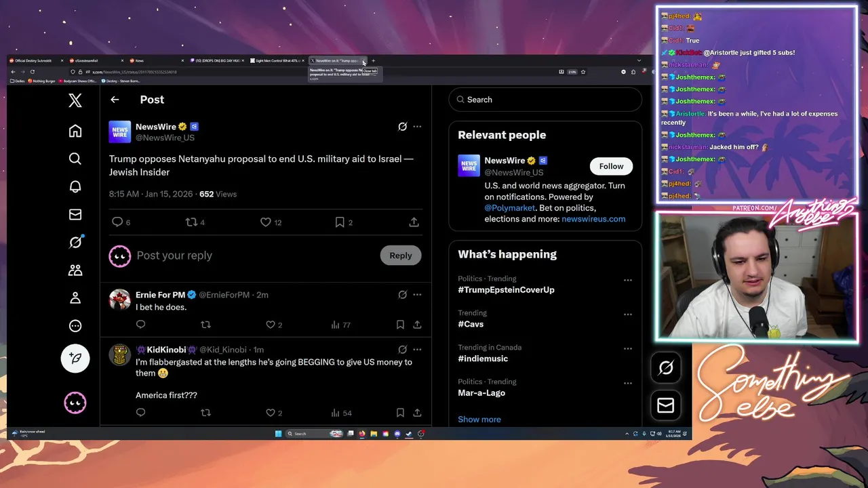This screenshot has height=488, width=868.
Task: Reply to Ernie For PM comment
Action: [x=140, y=325]
